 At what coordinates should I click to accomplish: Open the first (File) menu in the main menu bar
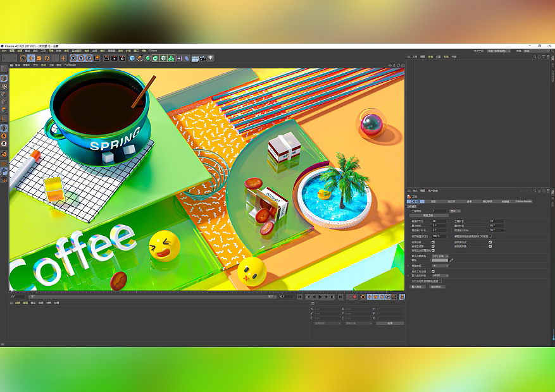click(x=4, y=51)
